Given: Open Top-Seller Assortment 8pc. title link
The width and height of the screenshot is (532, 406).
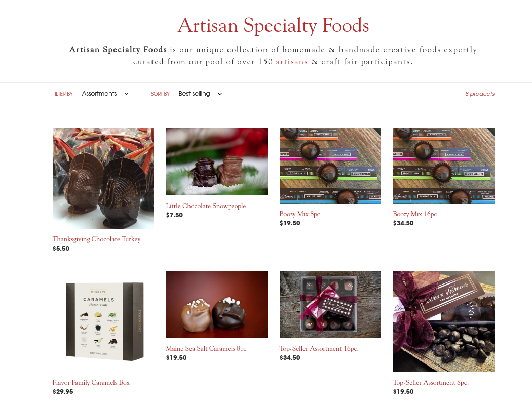Looking at the screenshot, I should pos(431,383).
